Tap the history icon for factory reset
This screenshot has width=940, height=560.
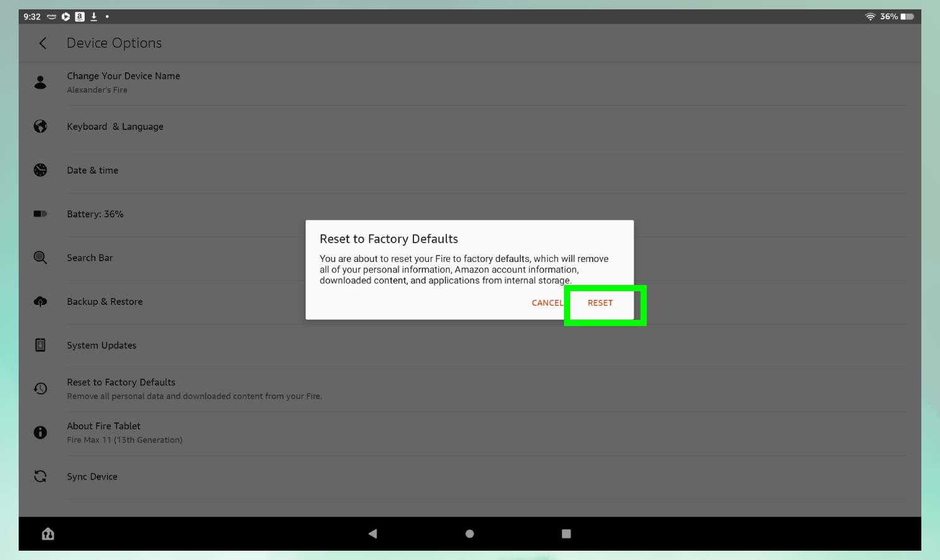tap(40, 388)
